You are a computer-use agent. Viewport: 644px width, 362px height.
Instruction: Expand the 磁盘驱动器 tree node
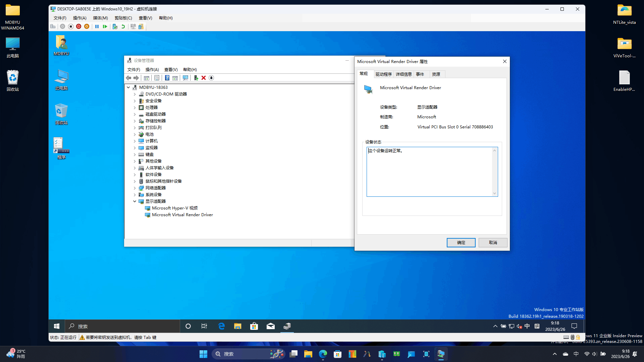[135, 114]
